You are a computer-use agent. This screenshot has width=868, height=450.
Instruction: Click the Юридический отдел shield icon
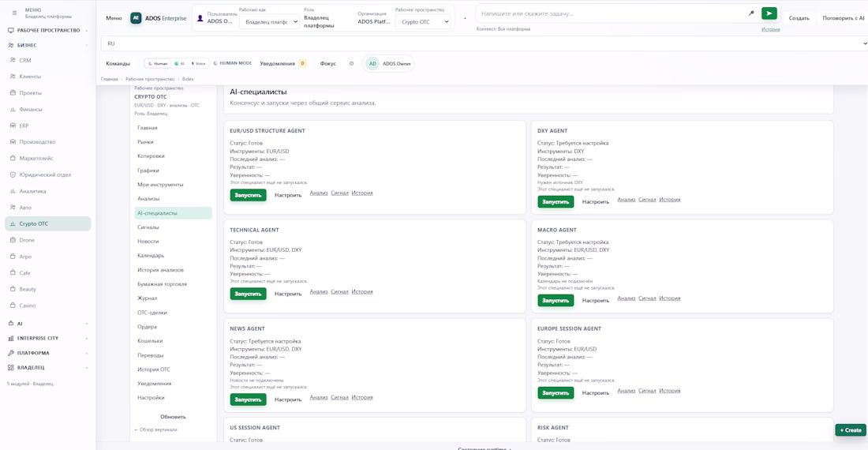[13, 174]
